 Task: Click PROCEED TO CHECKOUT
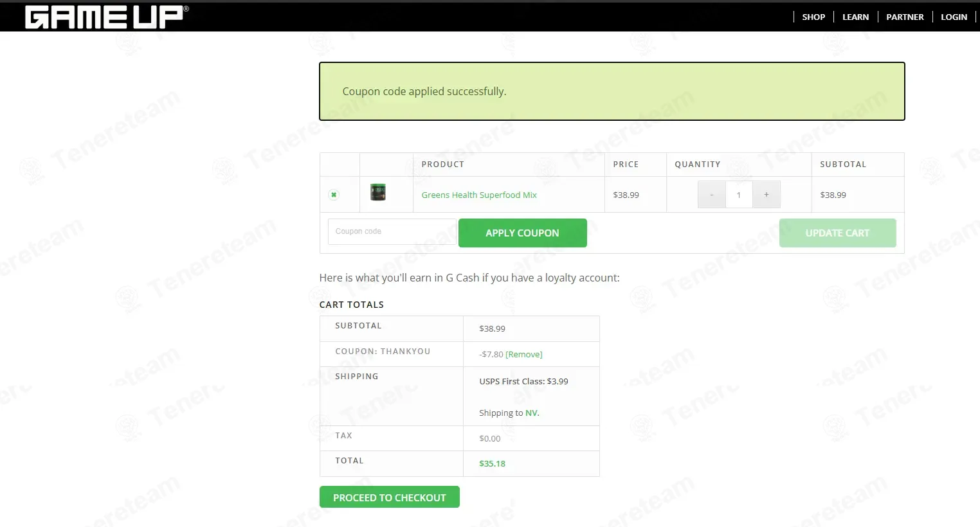point(389,497)
